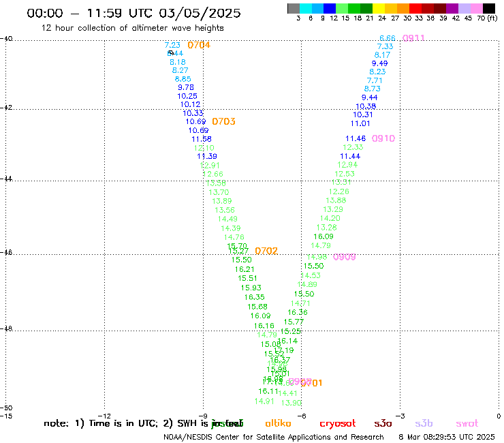Select the wave height reading 15.77
Viewport: 504px width, 443px height.
tap(294, 322)
